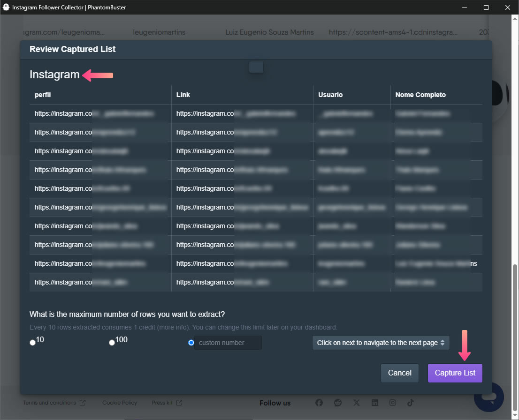Viewport: 519px width, 420px height.
Task: Select the 10 rows radio option
Action: [32, 343]
